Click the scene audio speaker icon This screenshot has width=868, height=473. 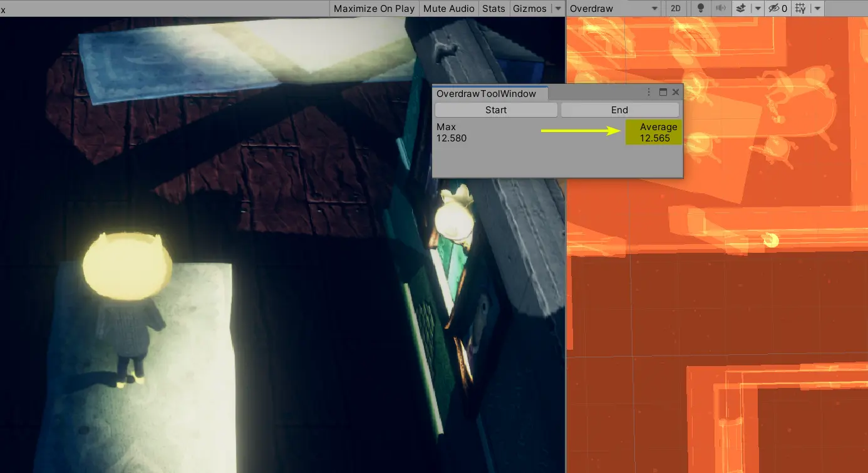(x=721, y=8)
